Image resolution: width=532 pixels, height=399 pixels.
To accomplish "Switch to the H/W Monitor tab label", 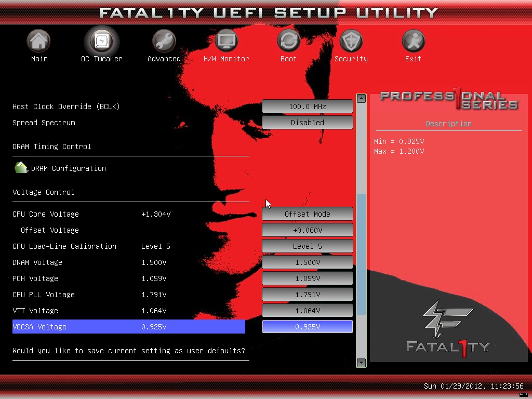I will pyautogui.click(x=227, y=59).
